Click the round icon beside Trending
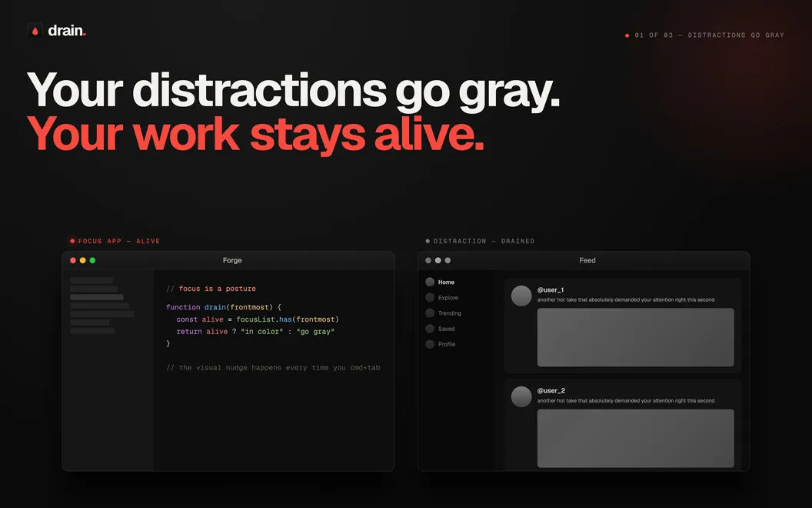The width and height of the screenshot is (812, 508). tap(430, 313)
